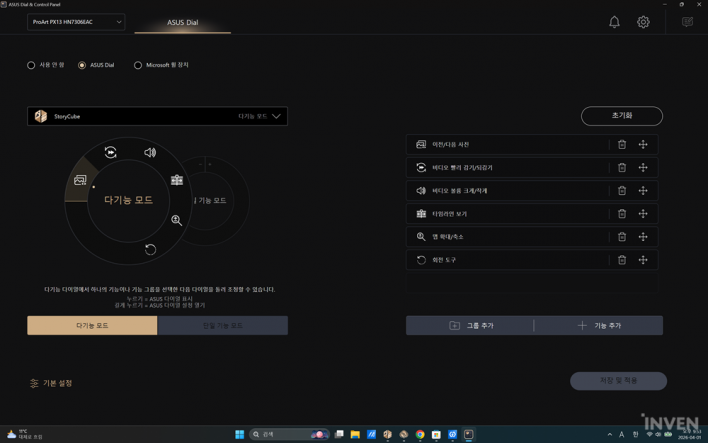Viewport: 708px width, 443px height.
Task: Switch to the 단일 기능 모드 tab
Action: click(222, 325)
